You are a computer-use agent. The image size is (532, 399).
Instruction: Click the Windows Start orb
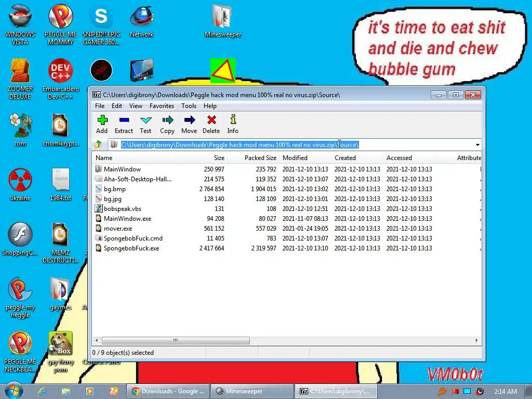14,391
